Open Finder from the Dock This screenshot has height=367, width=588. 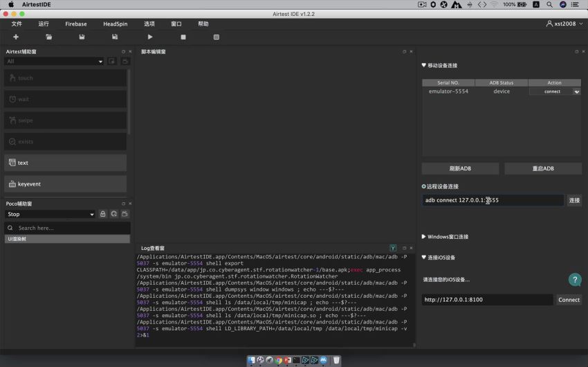coord(251,360)
